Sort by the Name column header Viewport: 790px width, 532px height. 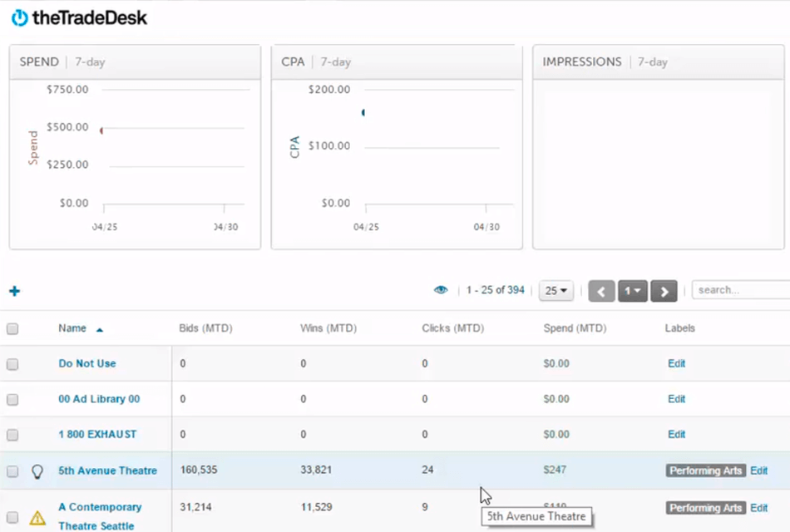click(72, 328)
